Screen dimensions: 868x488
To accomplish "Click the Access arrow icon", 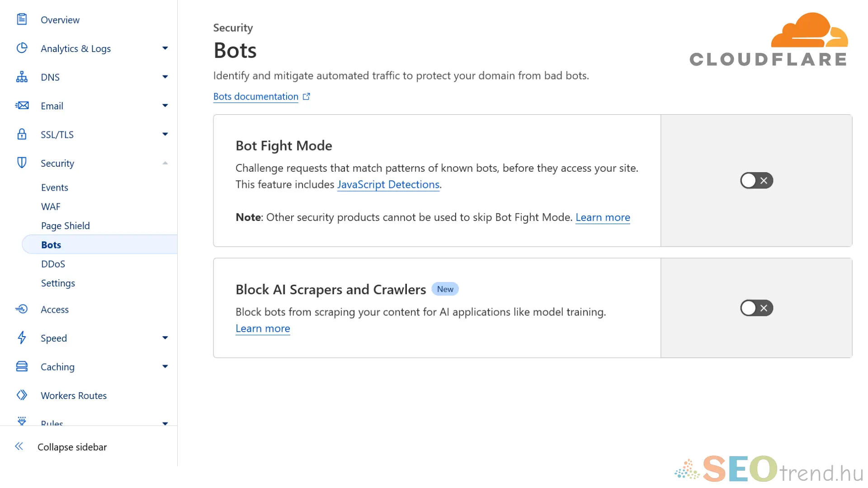I will click(22, 309).
